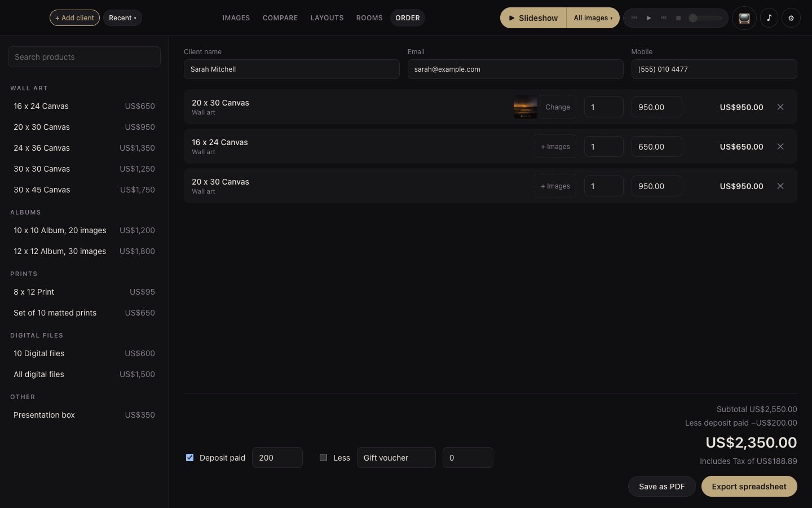Add images to the last 20 x 30 Canvas row
The height and width of the screenshot is (508, 812).
click(555, 186)
